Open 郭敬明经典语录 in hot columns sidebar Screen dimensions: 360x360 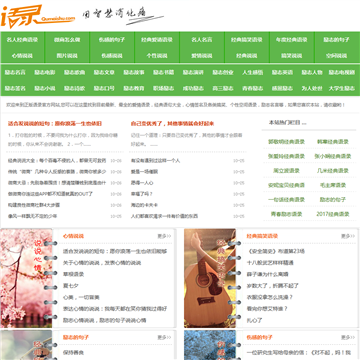[x=286, y=142]
